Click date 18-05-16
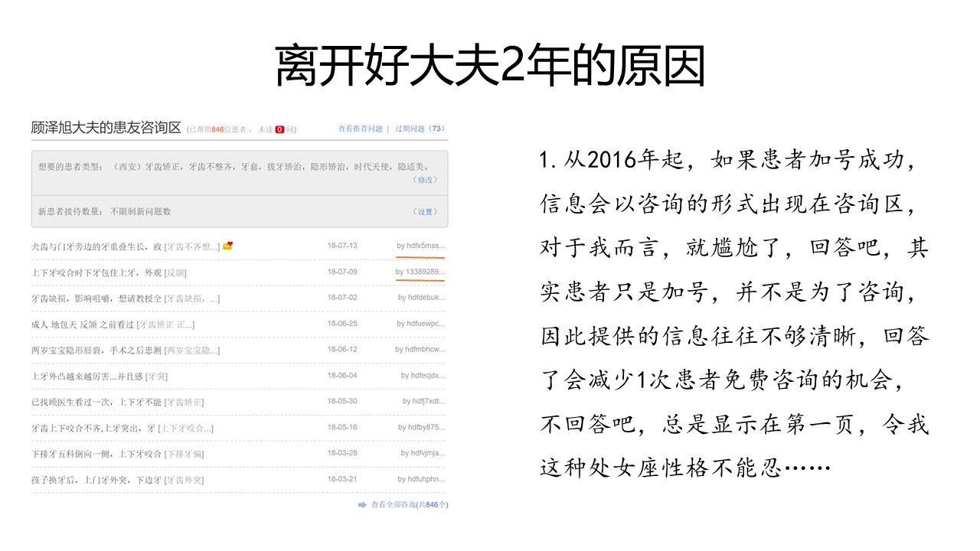Image resolution: width=980 pixels, height=551 pixels. pos(341,427)
